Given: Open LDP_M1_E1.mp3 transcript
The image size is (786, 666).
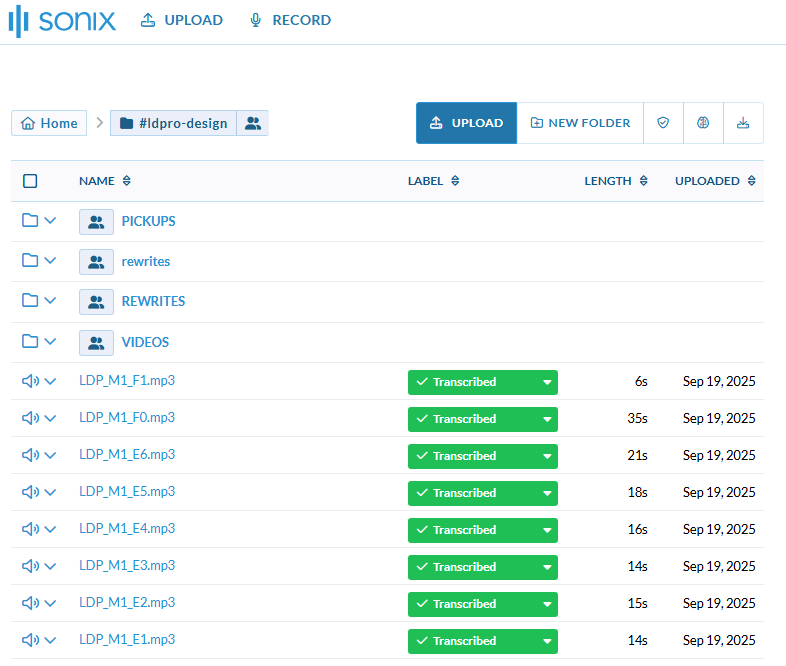Looking at the screenshot, I should (127, 639).
